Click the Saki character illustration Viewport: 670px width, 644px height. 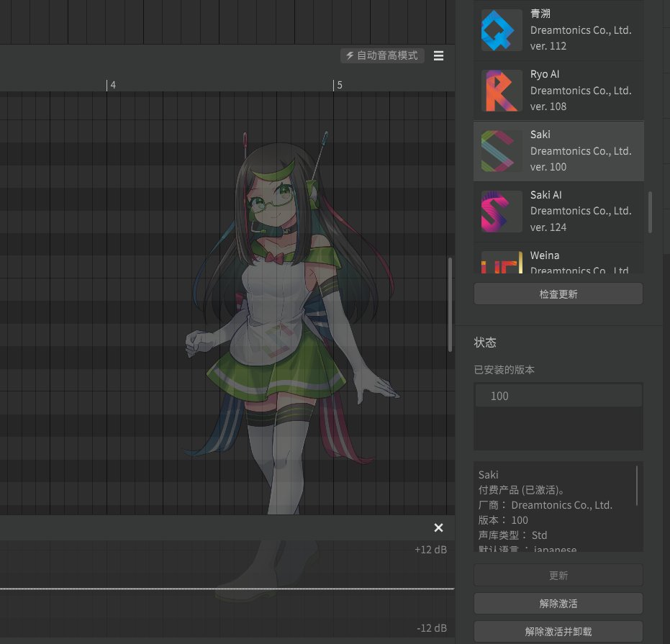291,325
